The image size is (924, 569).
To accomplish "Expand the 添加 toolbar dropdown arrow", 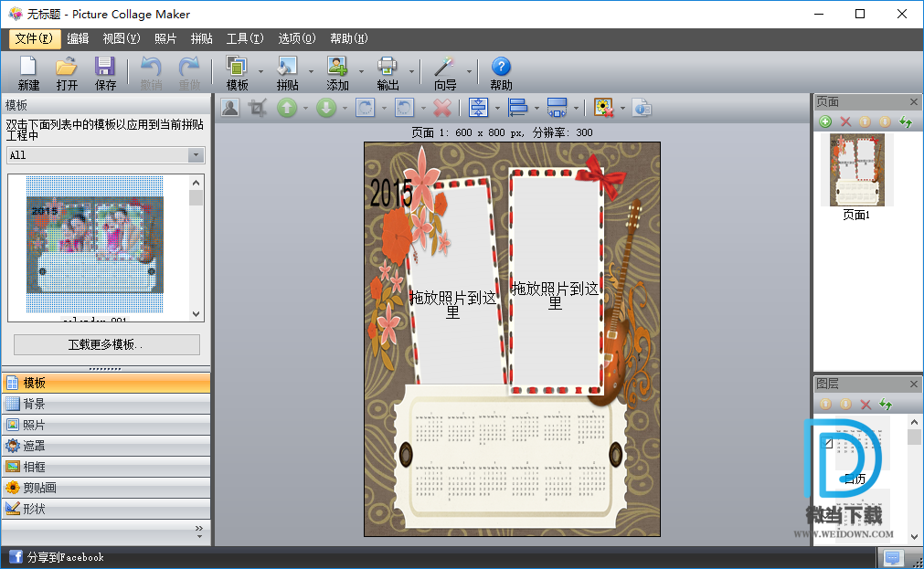I will 361,72.
